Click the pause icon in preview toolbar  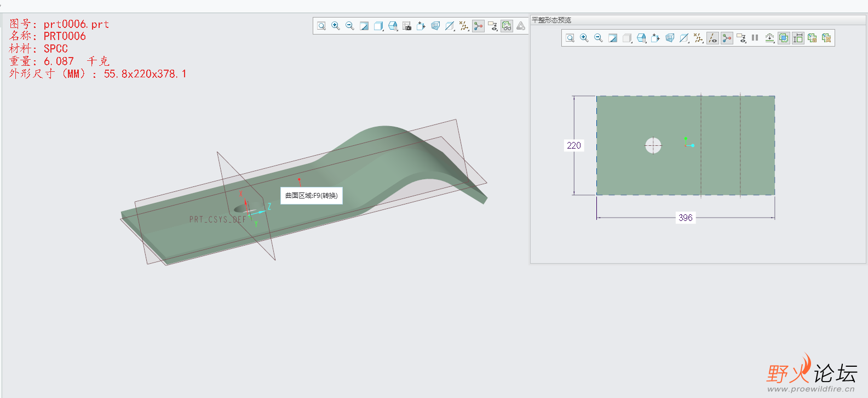(x=755, y=38)
